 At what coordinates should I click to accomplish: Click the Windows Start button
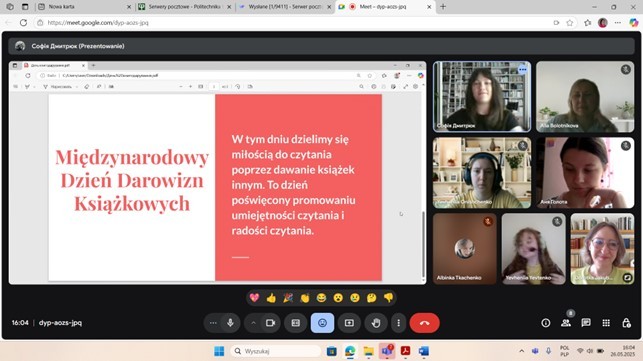pos(219,351)
